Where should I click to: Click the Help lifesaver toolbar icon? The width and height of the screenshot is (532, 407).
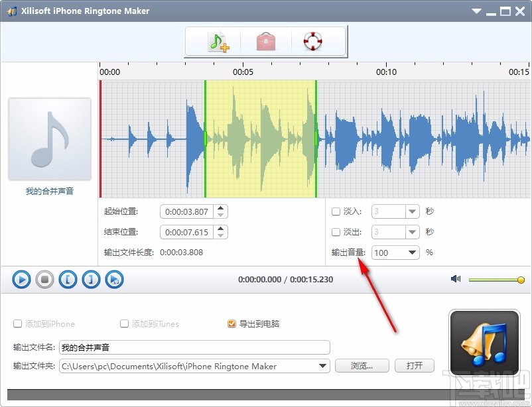point(312,40)
